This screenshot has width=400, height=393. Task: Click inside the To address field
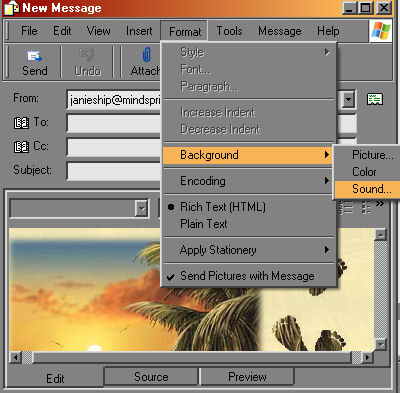[113, 124]
